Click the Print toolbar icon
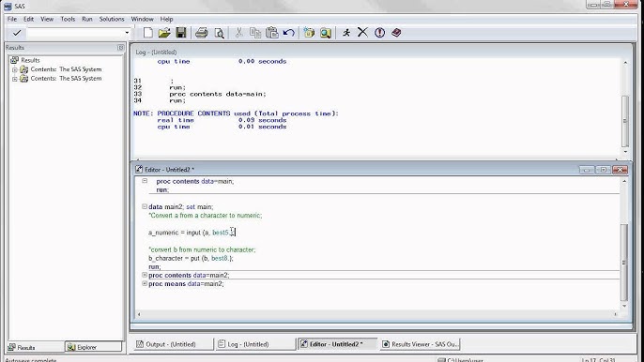 [x=202, y=33]
